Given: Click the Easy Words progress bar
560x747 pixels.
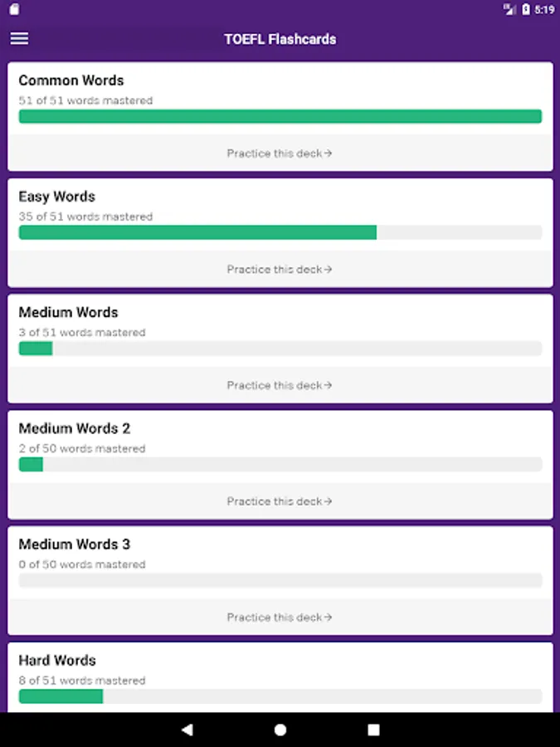Looking at the screenshot, I should click(x=280, y=232).
